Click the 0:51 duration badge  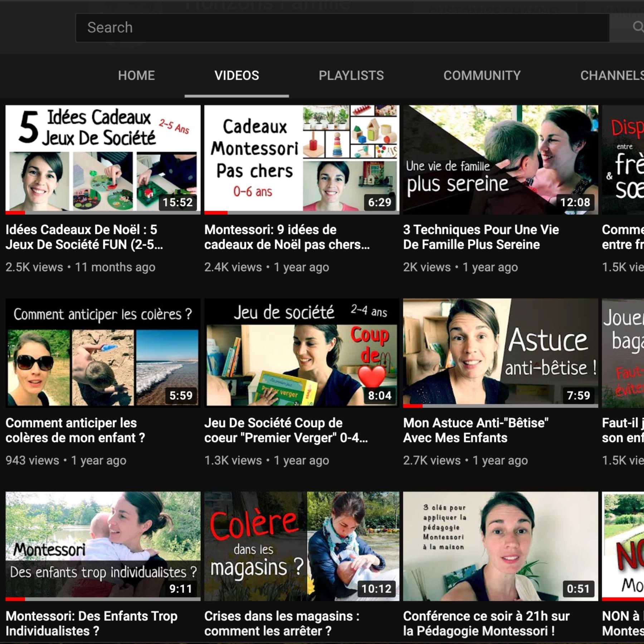[578, 589]
